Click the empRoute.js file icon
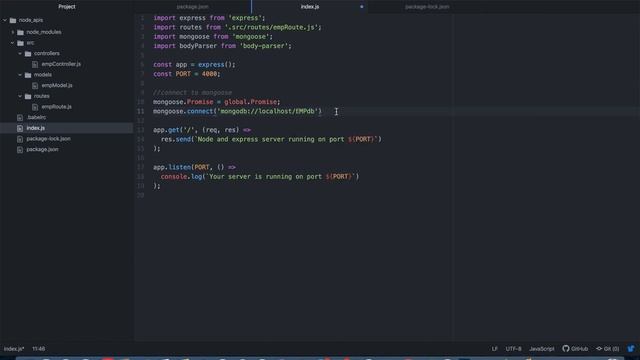 [x=35, y=107]
